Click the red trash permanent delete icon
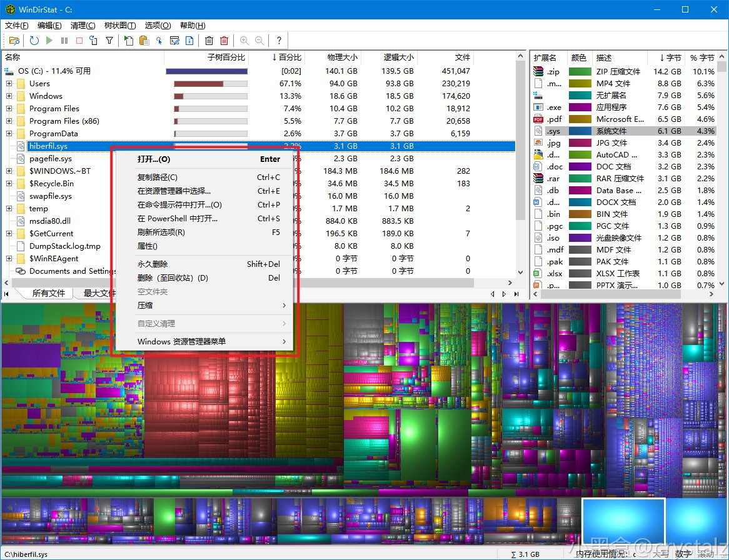The image size is (729, 560). pyautogui.click(x=224, y=41)
